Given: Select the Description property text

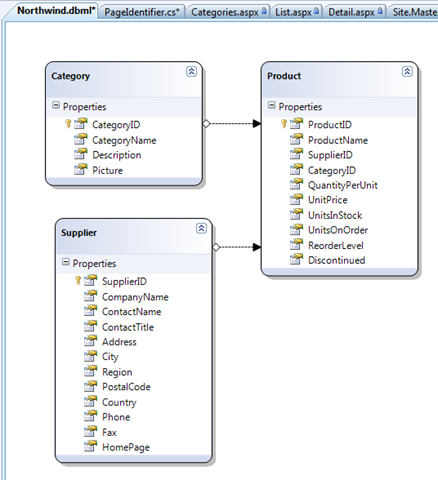Looking at the screenshot, I should (117, 155).
